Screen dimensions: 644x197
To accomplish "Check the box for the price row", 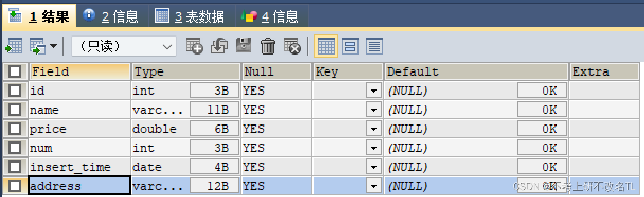I will point(15,129).
